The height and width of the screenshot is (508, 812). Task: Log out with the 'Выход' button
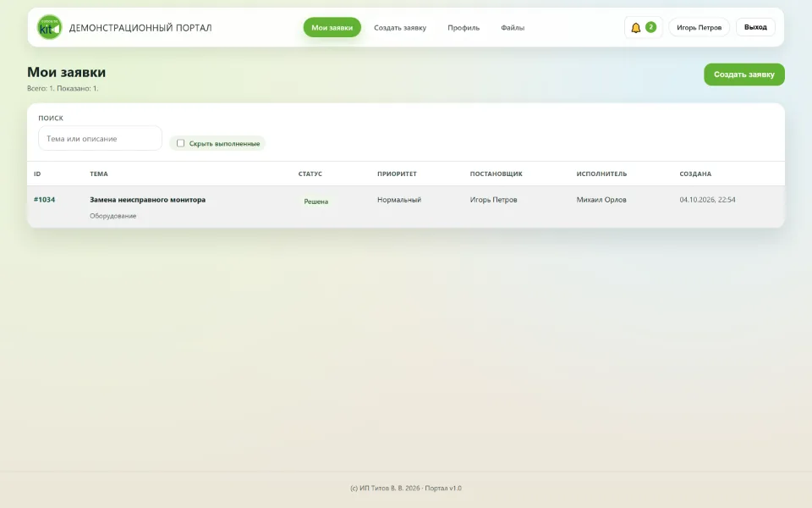[755, 27]
